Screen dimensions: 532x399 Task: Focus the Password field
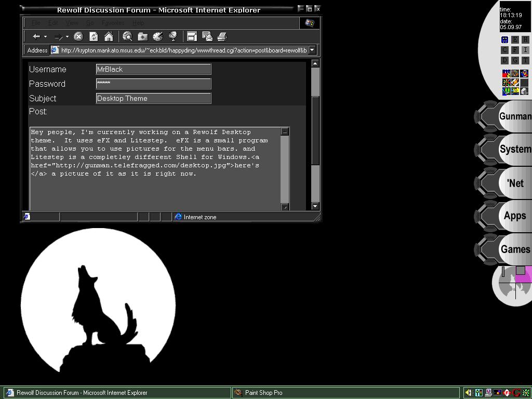pyautogui.click(x=153, y=84)
